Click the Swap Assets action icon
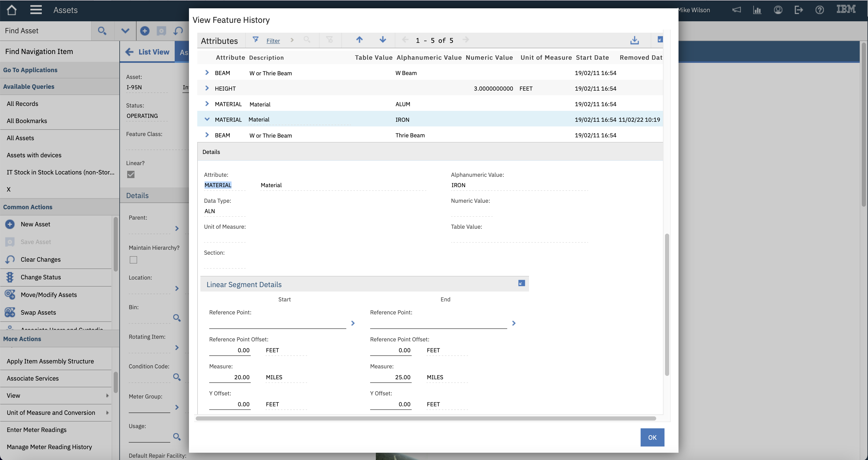 (x=9, y=312)
